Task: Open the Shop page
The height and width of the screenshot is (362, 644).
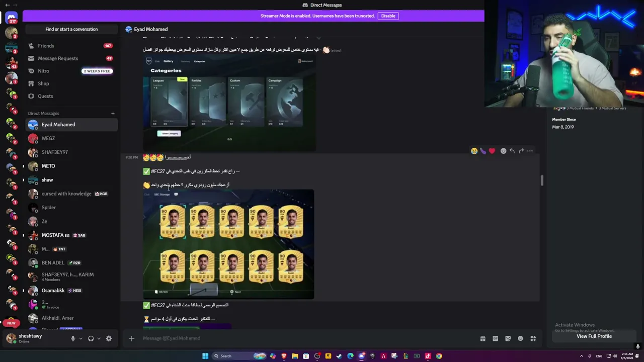Action: (x=71, y=83)
